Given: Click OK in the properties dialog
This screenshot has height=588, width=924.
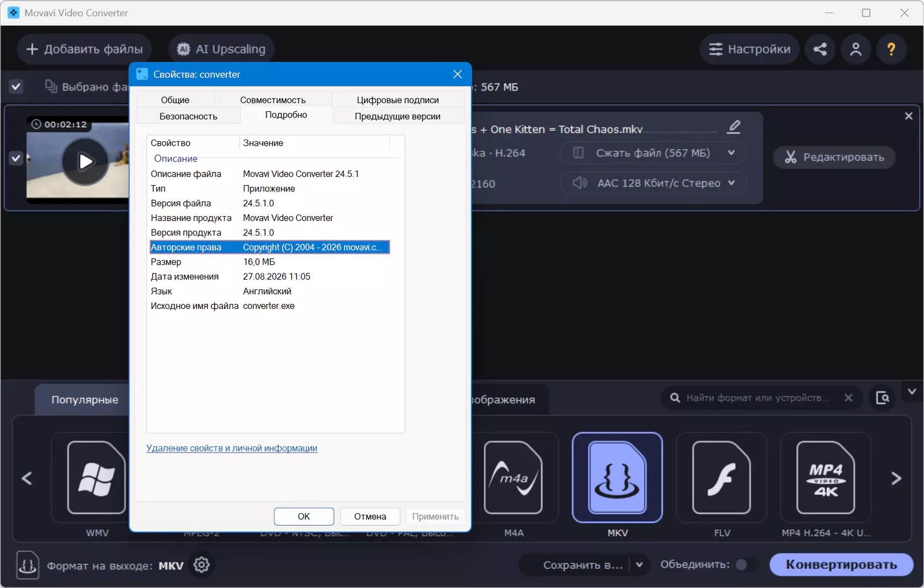Looking at the screenshot, I should coord(304,517).
